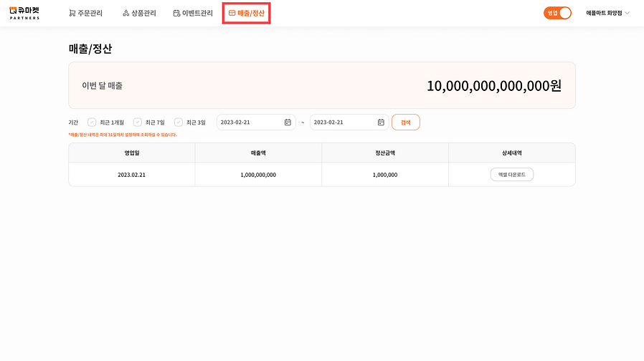
Task: Click the product icon beside 상품관리
Action: [x=126, y=13]
